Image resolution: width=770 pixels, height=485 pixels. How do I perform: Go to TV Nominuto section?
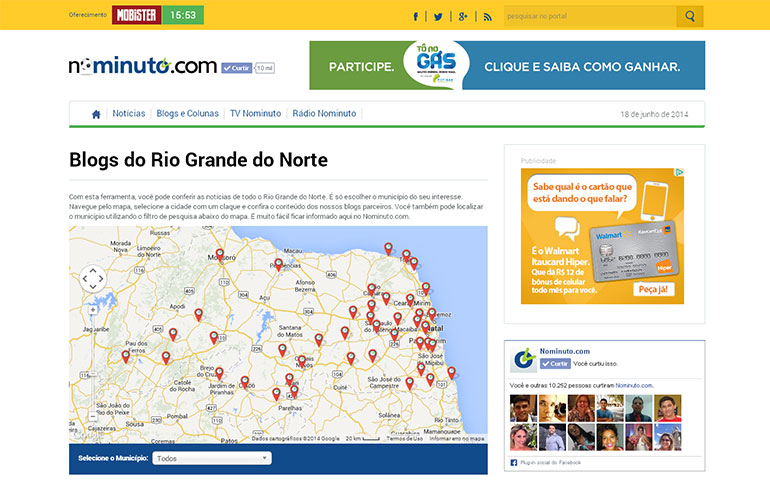click(x=254, y=114)
